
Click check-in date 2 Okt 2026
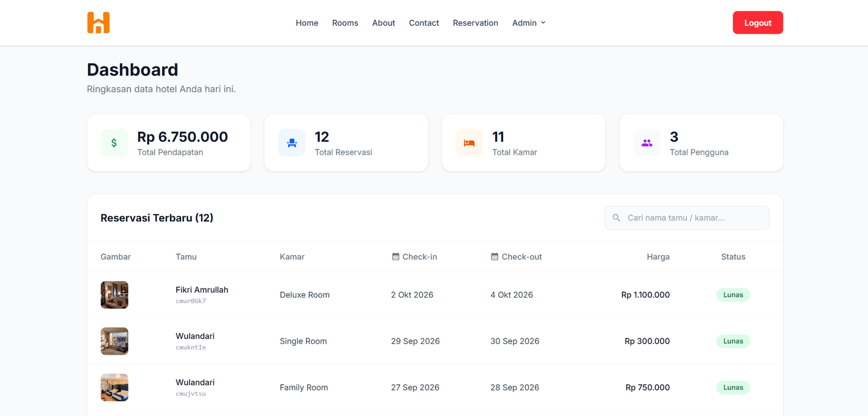click(x=412, y=295)
